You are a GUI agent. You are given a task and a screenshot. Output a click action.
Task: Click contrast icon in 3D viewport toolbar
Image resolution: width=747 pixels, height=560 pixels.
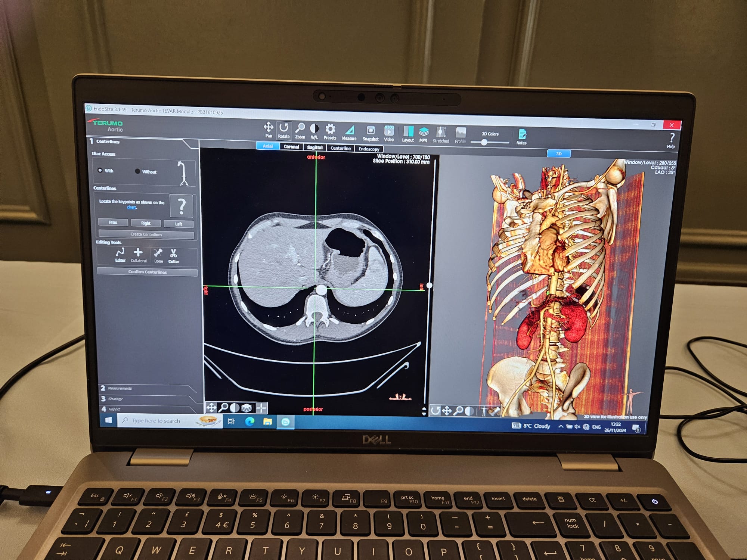pyautogui.click(x=469, y=411)
